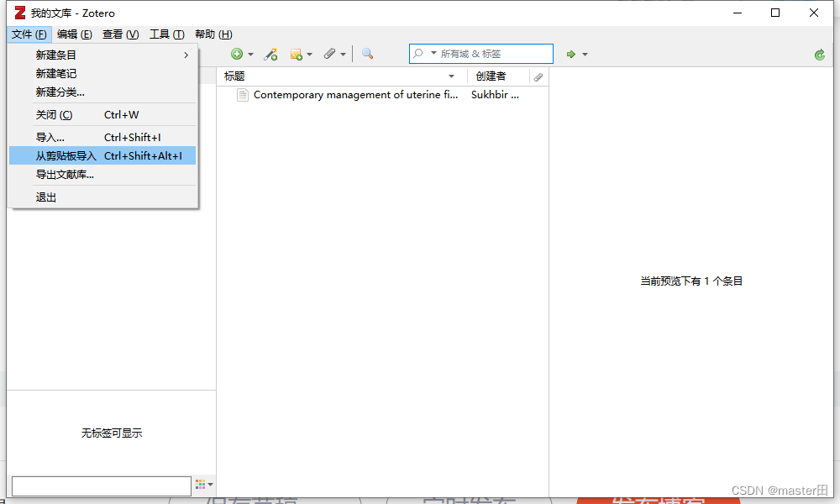Open Advanced Search magnifier icon

(x=368, y=54)
